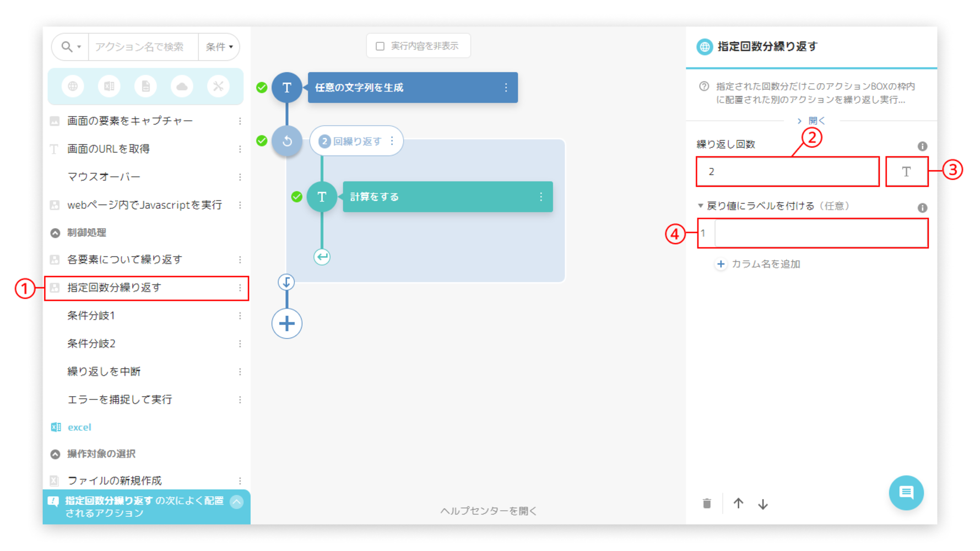Delete action with trash icon
Image resolution: width=980 pixels, height=551 pixels.
707,504
